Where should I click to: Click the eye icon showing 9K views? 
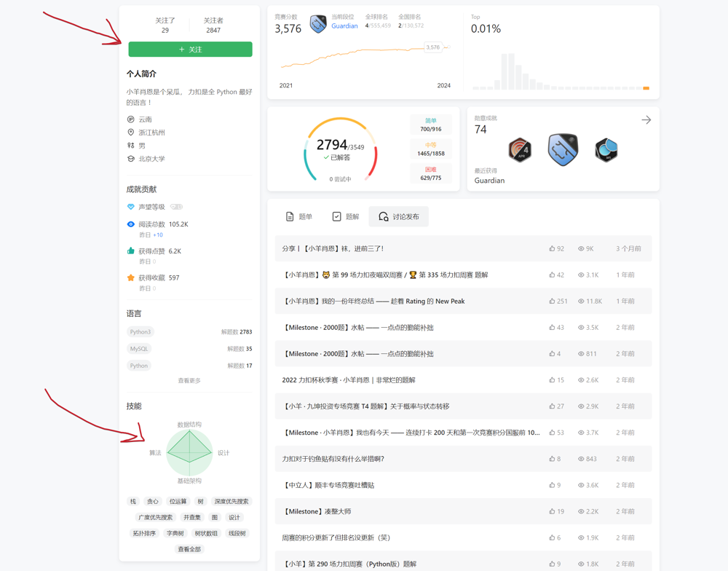[x=581, y=248]
